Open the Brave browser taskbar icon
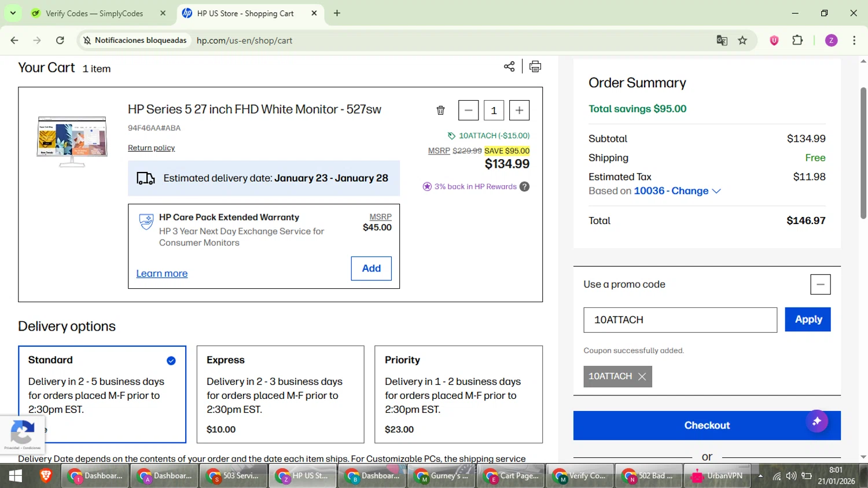 click(46, 476)
